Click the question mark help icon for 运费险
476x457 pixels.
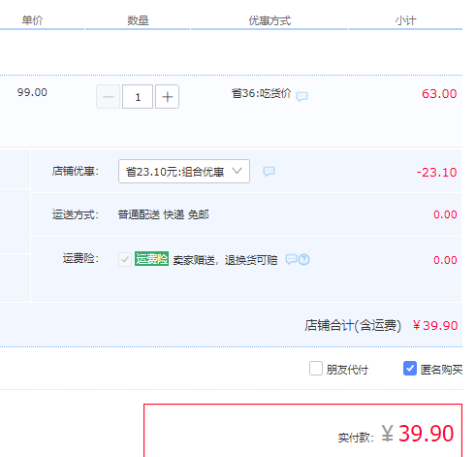tap(303, 259)
